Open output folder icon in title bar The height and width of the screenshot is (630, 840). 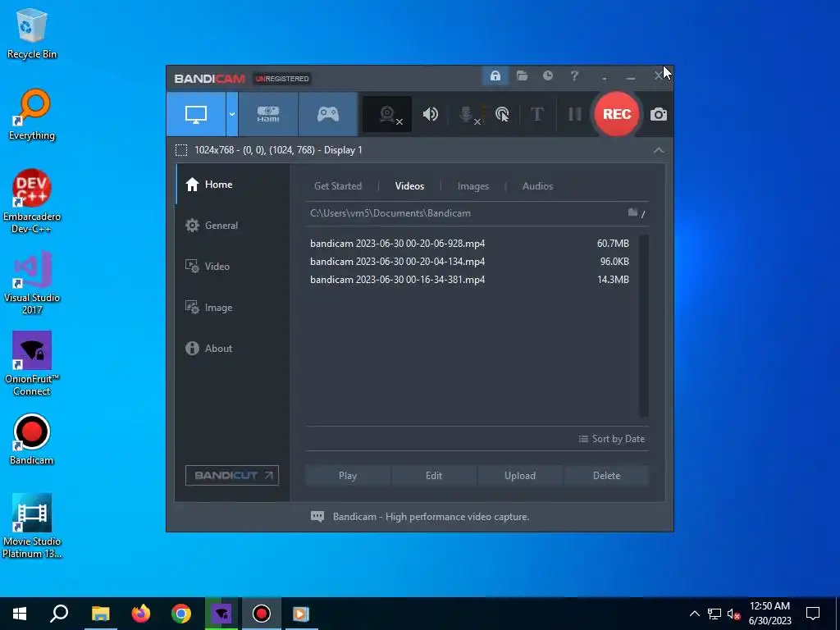[x=523, y=76]
